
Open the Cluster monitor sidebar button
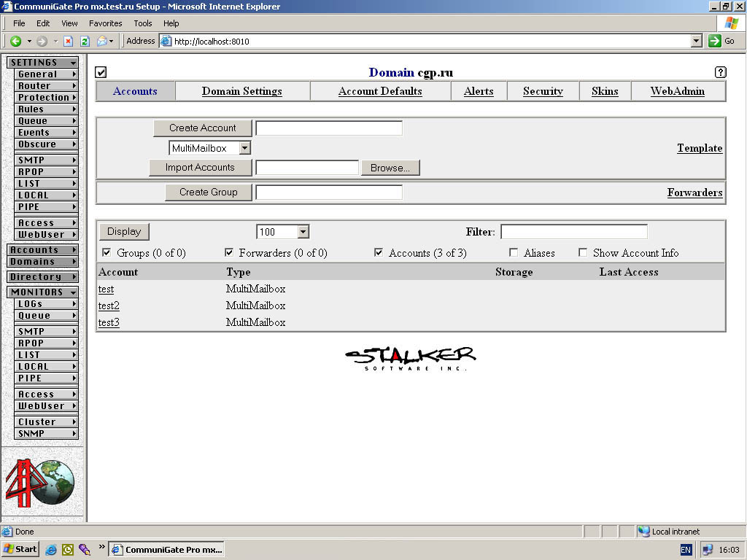point(46,422)
